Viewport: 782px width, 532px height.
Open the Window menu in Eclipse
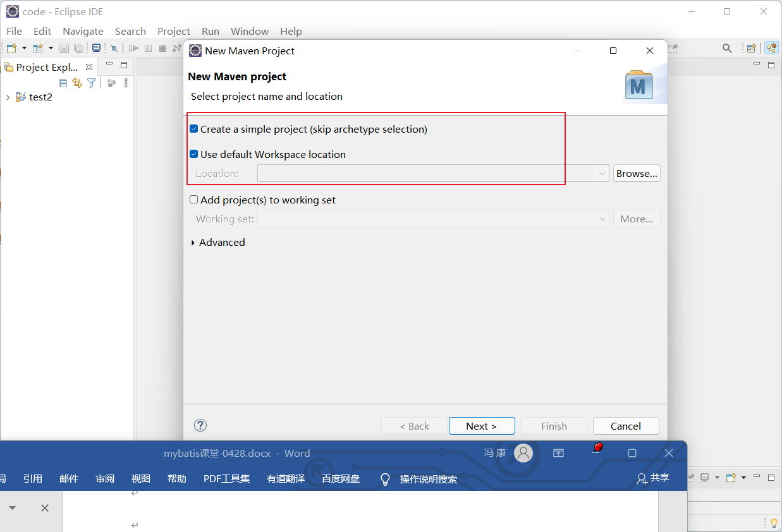point(250,31)
